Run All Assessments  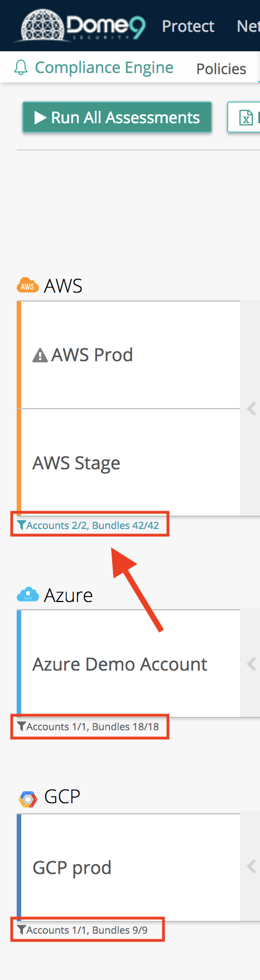(117, 117)
